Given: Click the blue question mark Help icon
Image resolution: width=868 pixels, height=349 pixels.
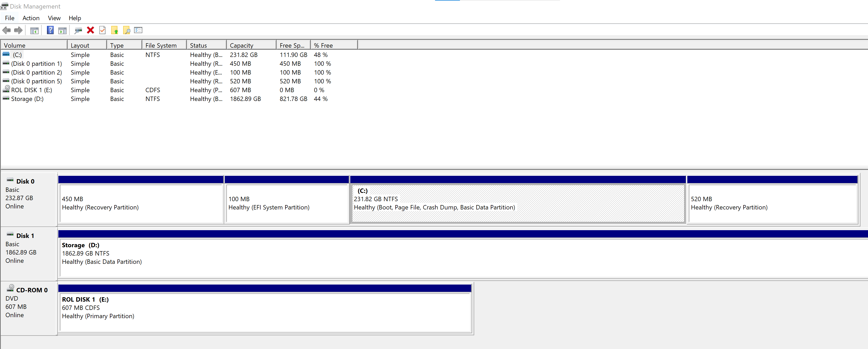Looking at the screenshot, I should [50, 30].
